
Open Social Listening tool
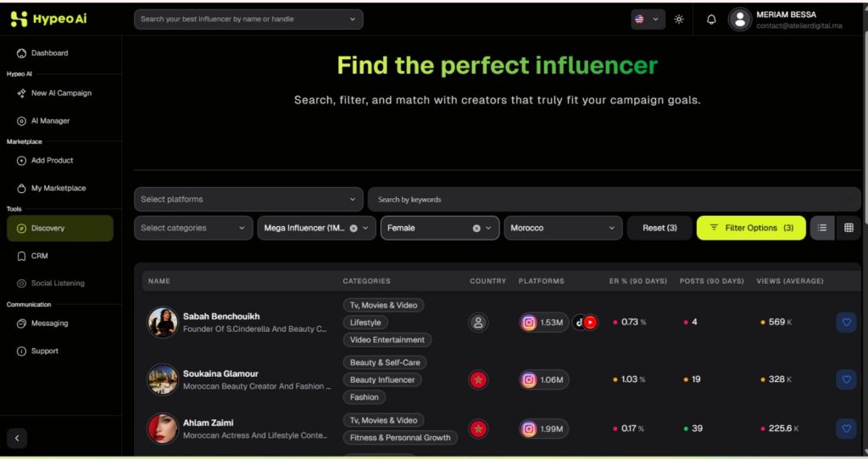51,283
